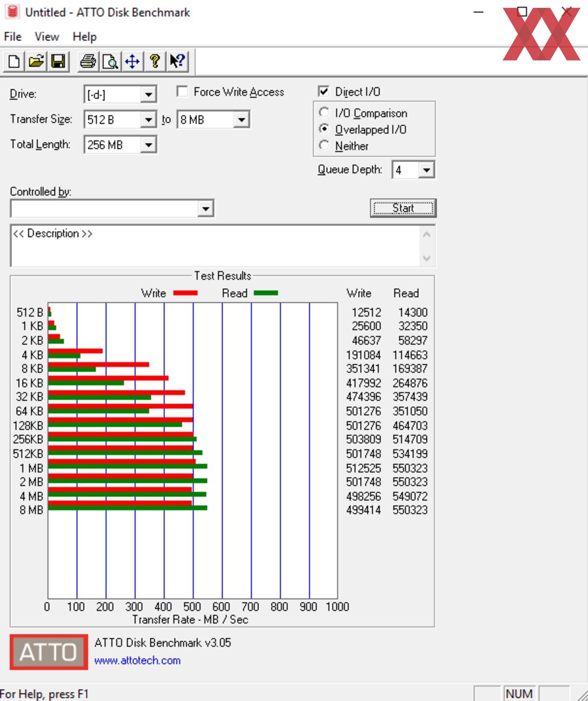
Task: Select the Overlapped I/O radio button
Action: pyautogui.click(x=324, y=129)
